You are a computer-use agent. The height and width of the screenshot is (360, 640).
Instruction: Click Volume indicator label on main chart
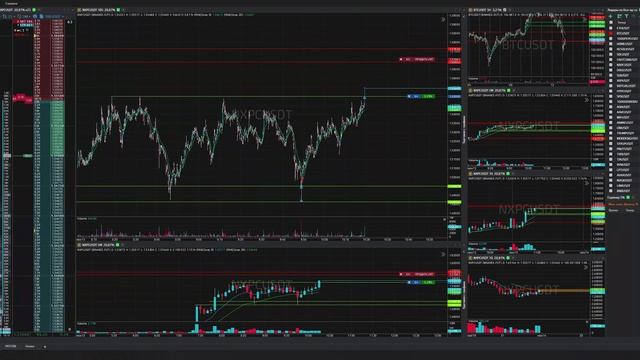click(x=82, y=219)
